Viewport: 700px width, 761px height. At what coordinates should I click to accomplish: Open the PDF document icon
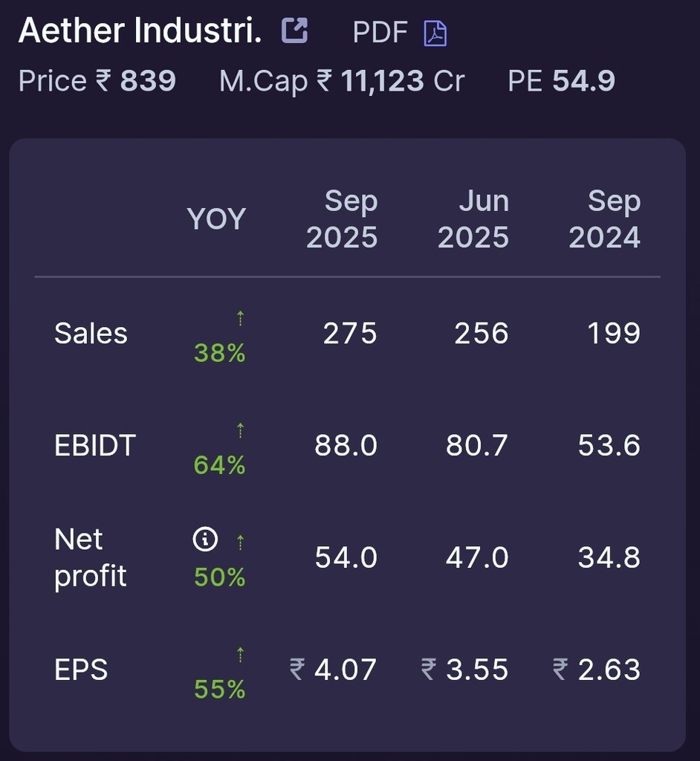click(435, 33)
